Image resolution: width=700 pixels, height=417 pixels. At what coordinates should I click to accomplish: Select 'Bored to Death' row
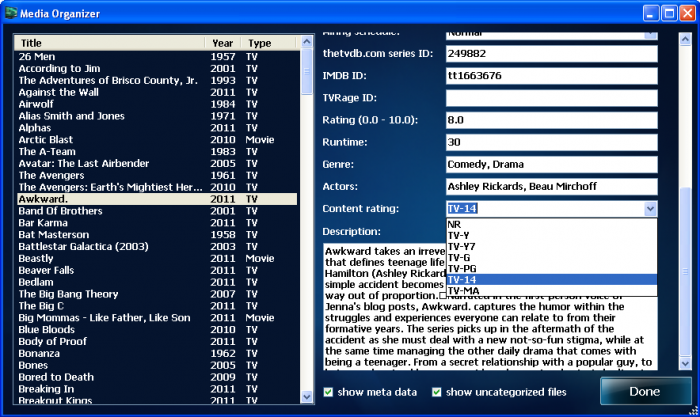pyautogui.click(x=157, y=377)
